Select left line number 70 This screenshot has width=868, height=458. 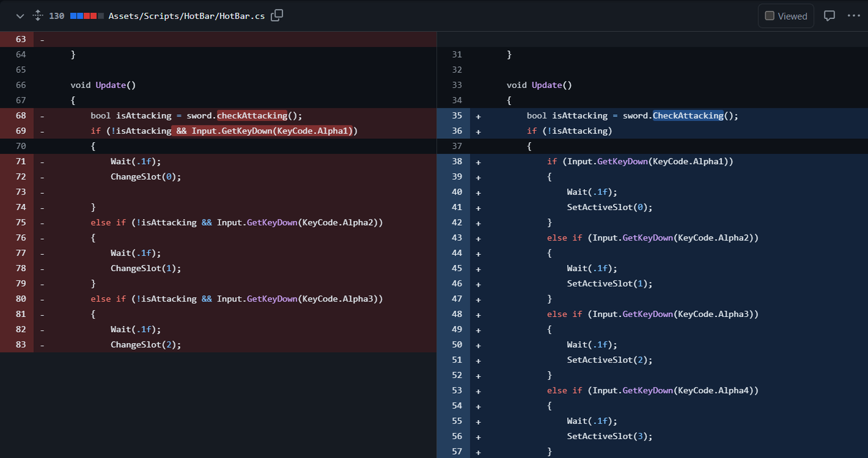tap(20, 146)
